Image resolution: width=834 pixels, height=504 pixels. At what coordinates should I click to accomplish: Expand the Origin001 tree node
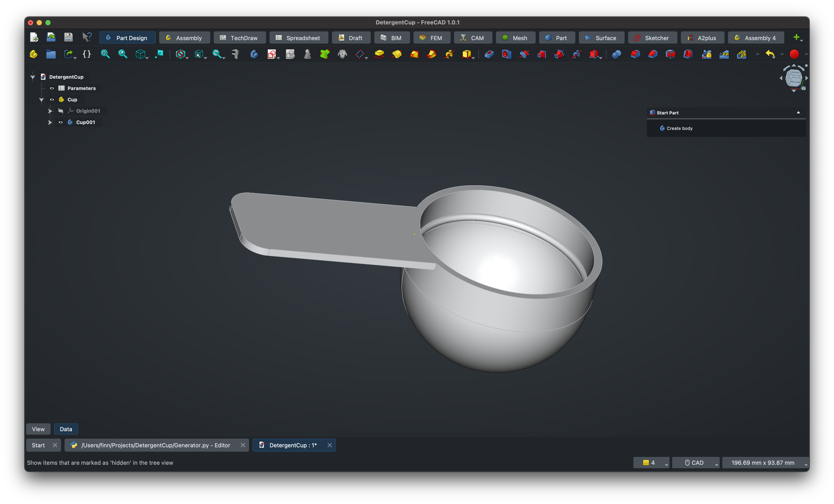50,111
